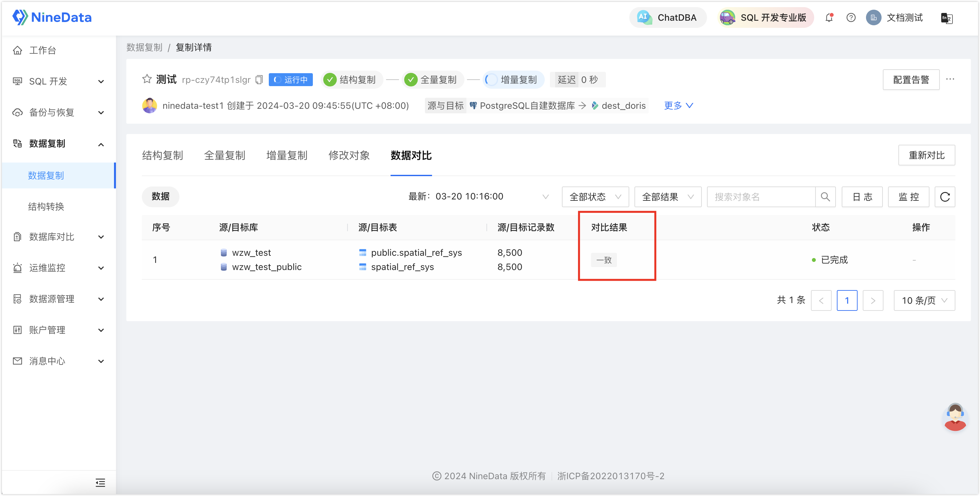Switch to the 修改对象 tab
The image size is (980, 496).
point(349,155)
